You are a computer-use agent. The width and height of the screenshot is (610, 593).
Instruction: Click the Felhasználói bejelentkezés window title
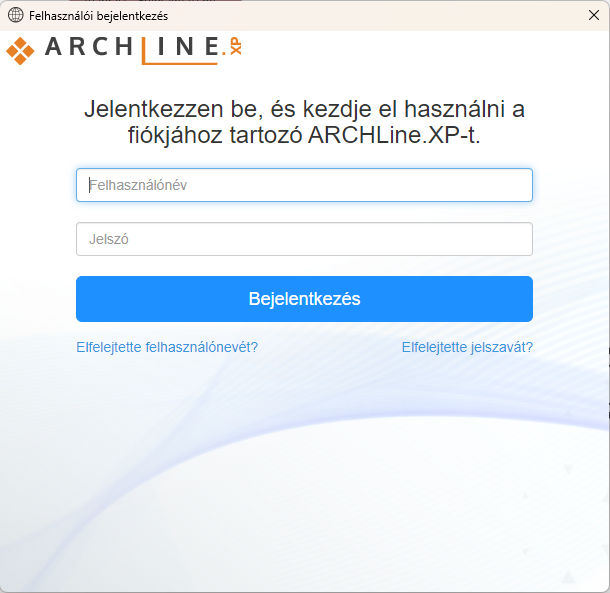pos(98,16)
